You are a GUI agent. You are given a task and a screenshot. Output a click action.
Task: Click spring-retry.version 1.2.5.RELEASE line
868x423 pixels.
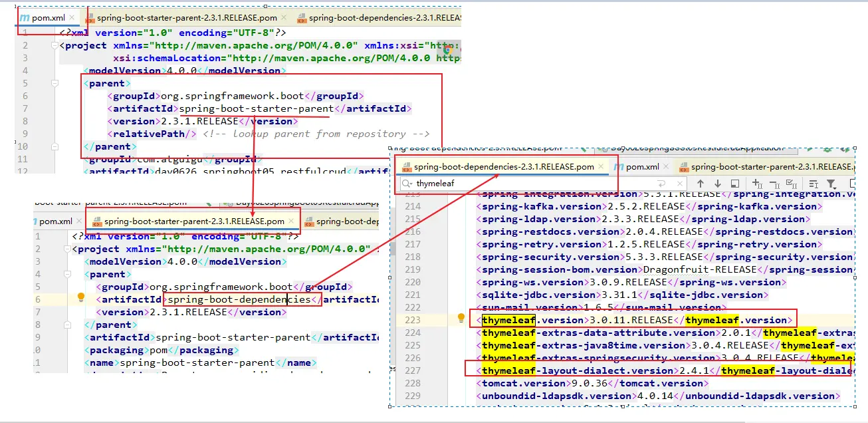click(x=649, y=244)
